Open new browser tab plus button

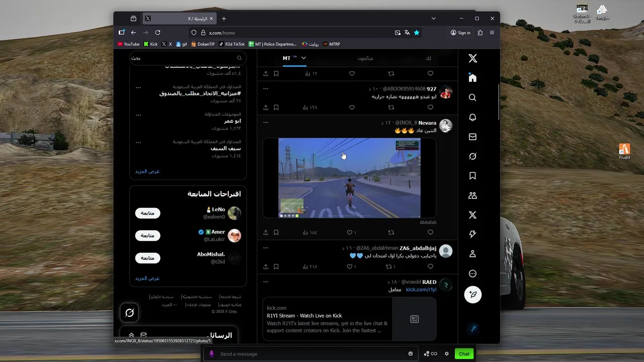click(x=224, y=19)
